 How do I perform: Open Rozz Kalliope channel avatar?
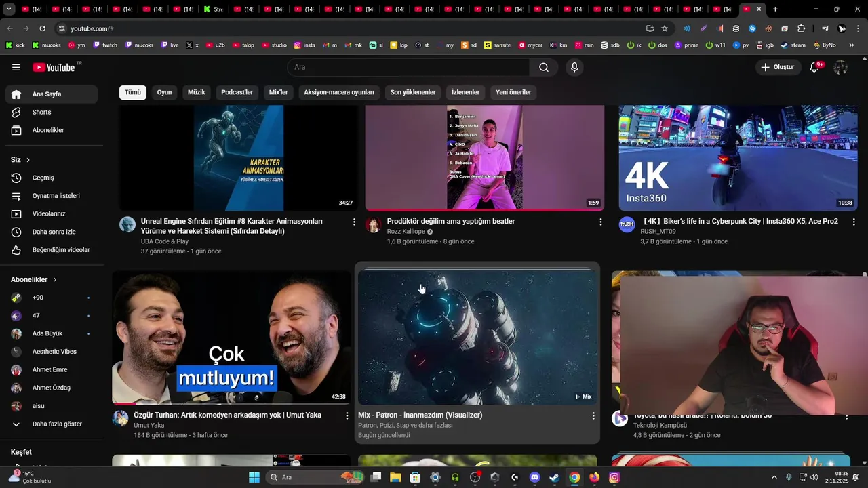374,225
